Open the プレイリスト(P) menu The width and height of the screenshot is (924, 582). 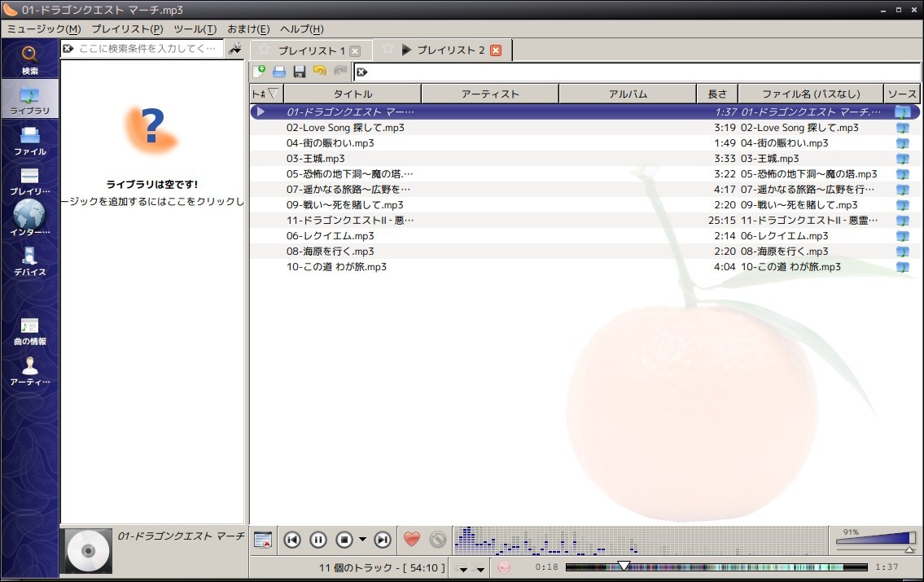point(127,28)
